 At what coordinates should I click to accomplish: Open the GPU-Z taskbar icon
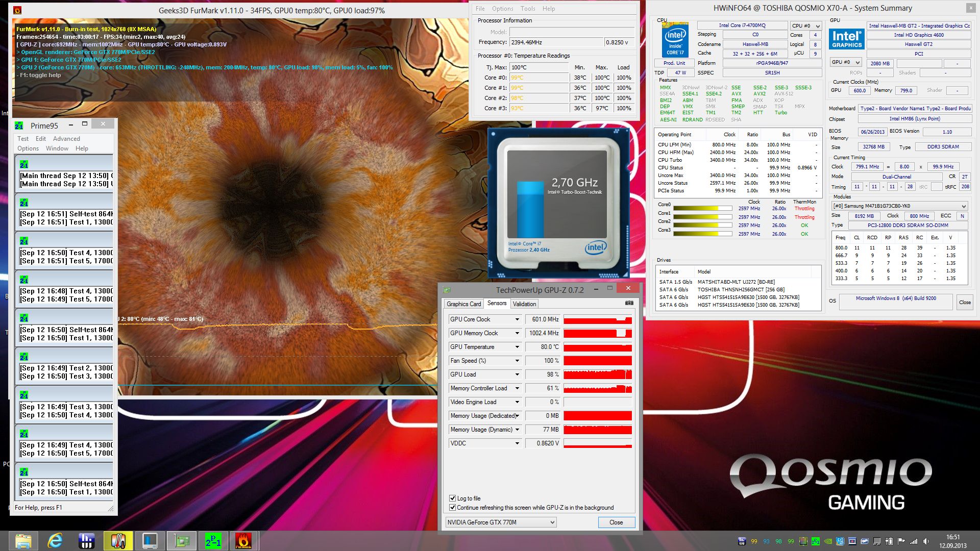182,541
